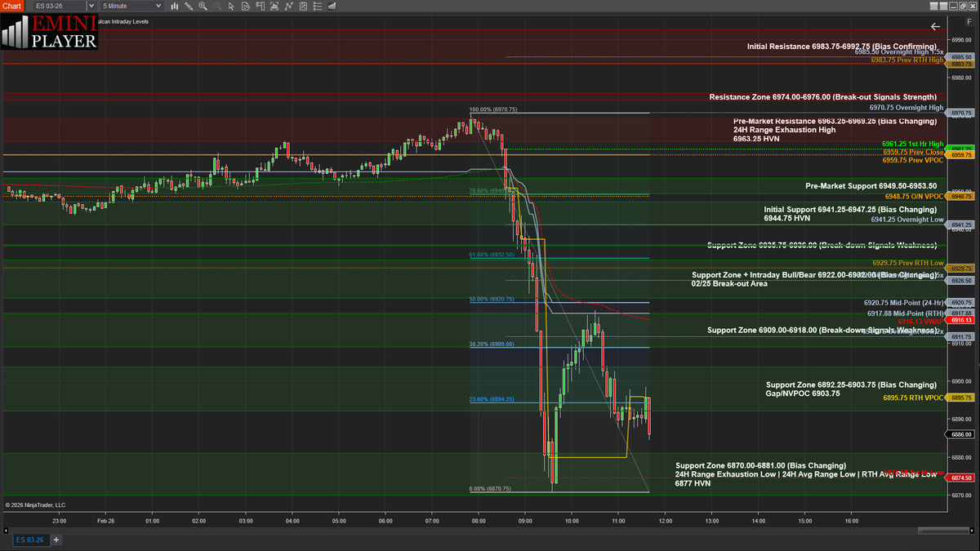Screen dimensions: 980x551
Task: Click the 6929.75 Prev RTH Low label
Action: point(908,263)
